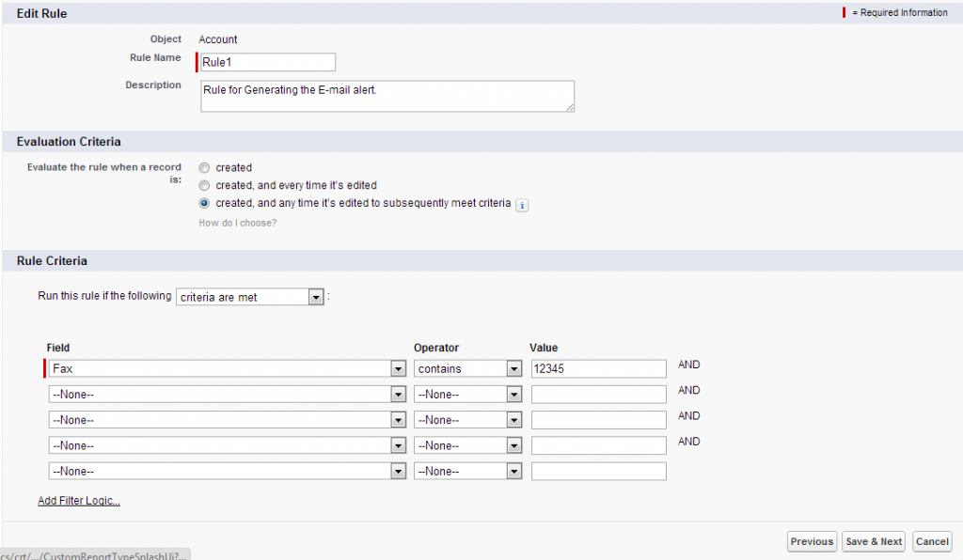The image size is (963, 560).
Task: Click the Rule Name input containing 'Rule1'
Action: (267, 62)
